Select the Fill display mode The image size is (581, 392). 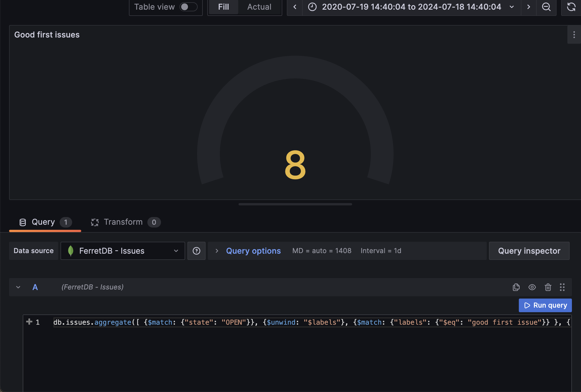223,7
